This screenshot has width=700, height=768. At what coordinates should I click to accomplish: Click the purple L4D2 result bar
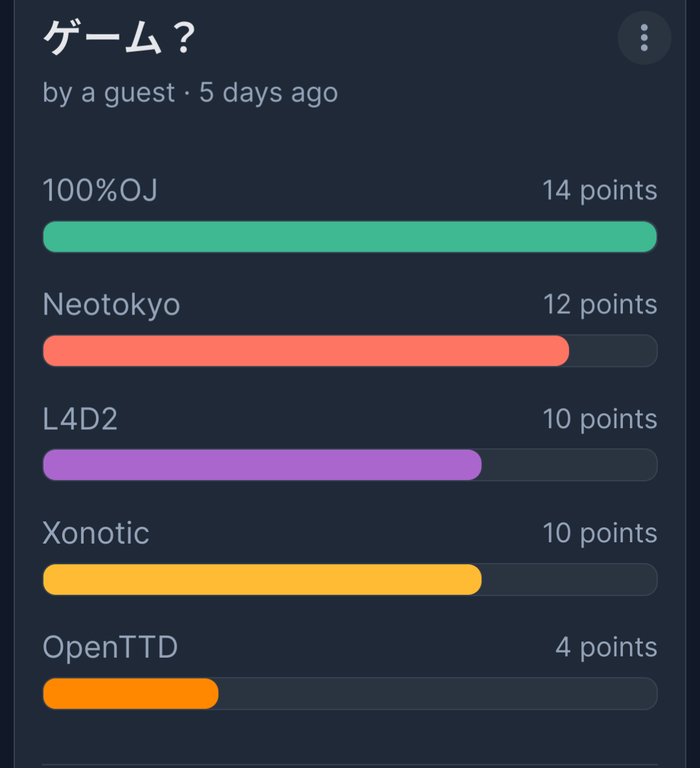point(262,465)
